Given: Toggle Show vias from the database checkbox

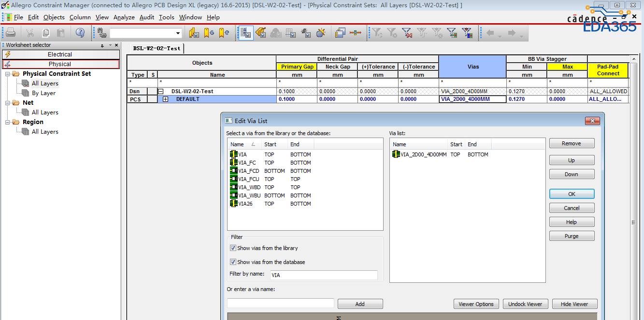Looking at the screenshot, I should 233,262.
